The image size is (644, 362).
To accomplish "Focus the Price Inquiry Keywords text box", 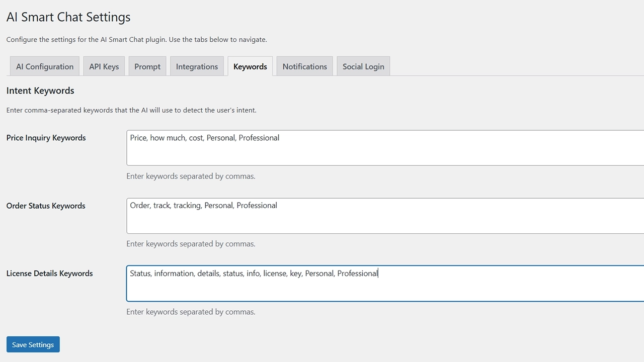I will pyautogui.click(x=385, y=148).
